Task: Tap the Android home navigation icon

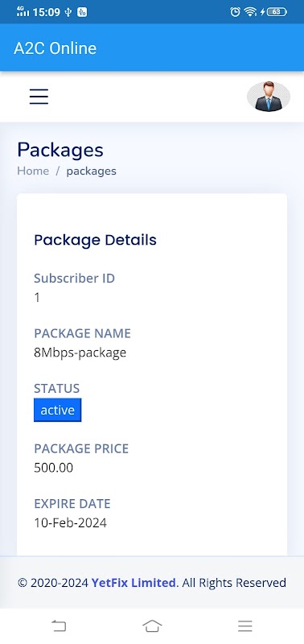Action: 152,626
